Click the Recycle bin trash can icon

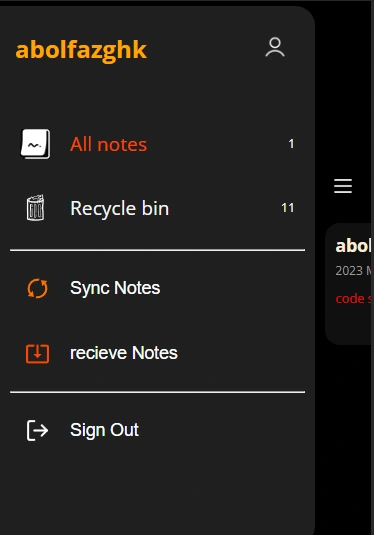tap(35, 208)
